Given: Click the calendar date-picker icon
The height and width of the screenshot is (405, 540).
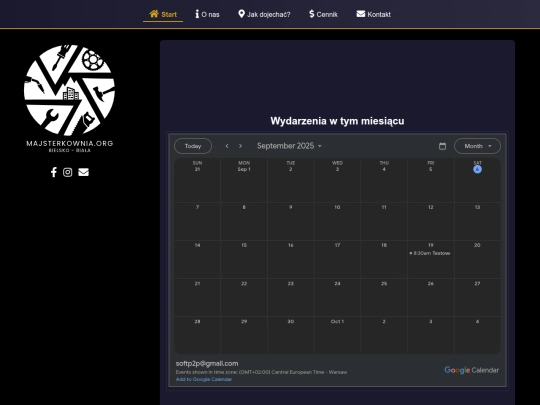Looking at the screenshot, I should tap(443, 146).
